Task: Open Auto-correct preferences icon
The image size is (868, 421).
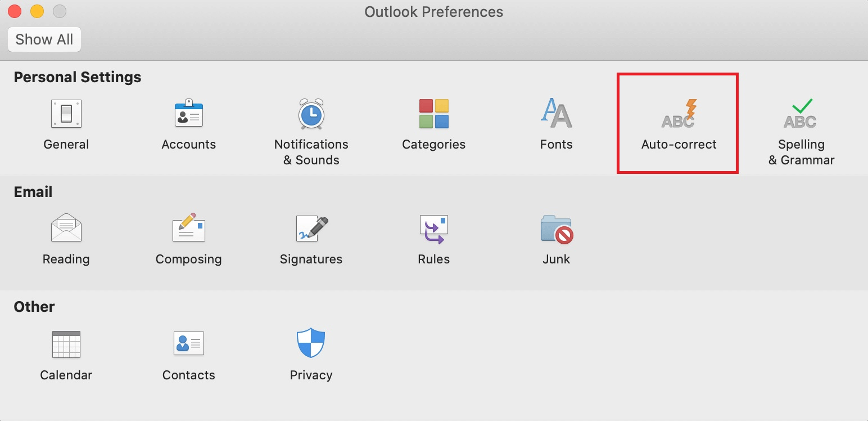Action: 679,114
